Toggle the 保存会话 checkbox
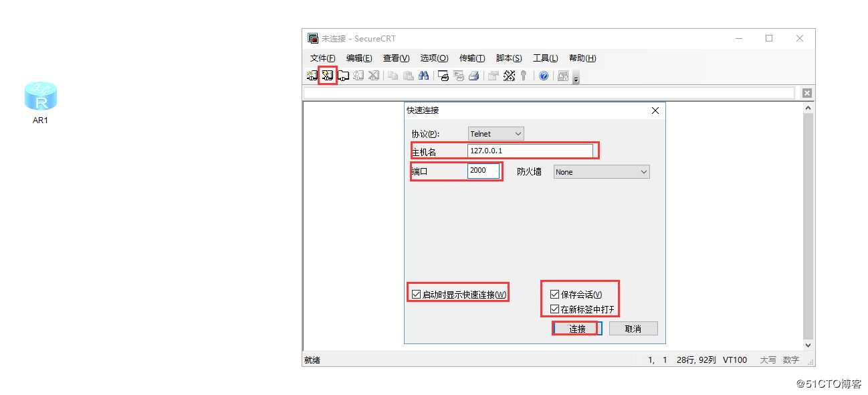The height and width of the screenshot is (395, 868). [x=554, y=295]
